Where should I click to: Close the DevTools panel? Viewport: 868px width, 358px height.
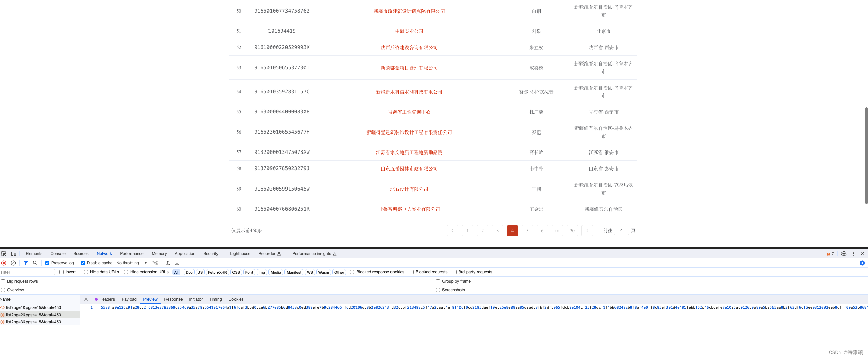coord(862,254)
